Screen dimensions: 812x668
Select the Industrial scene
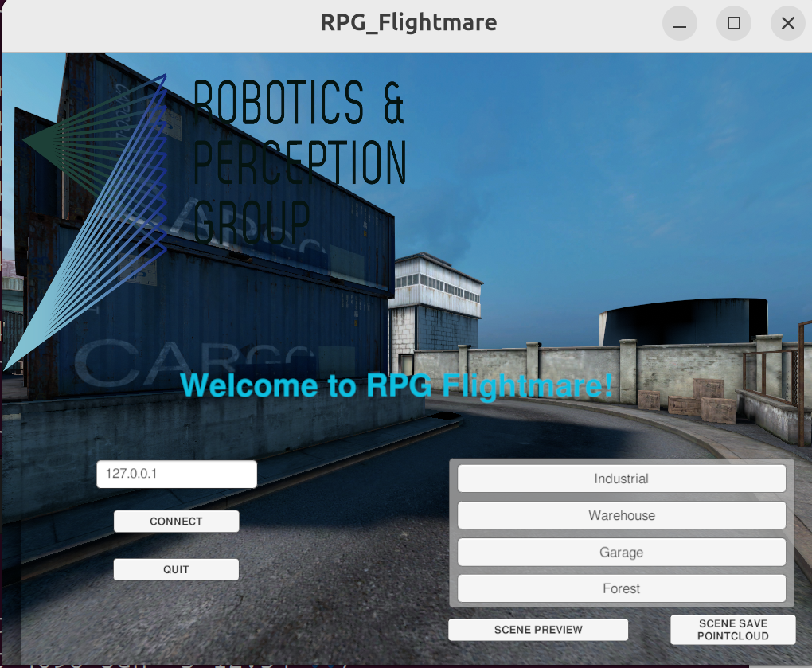622,479
